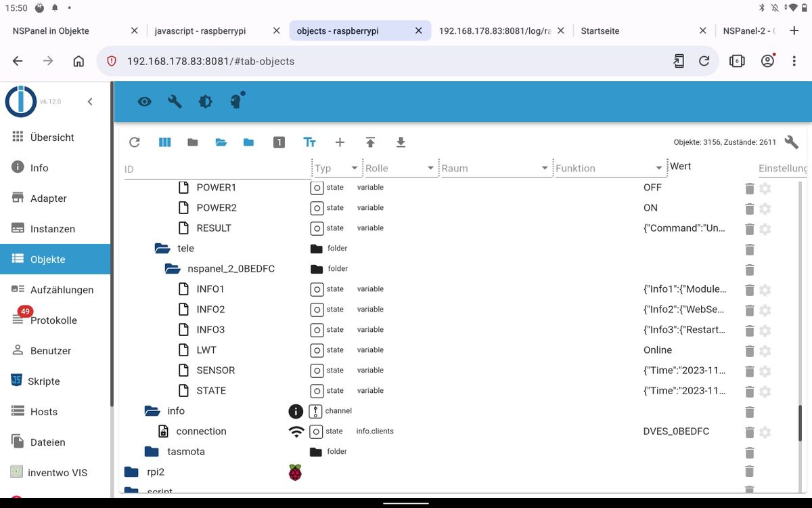This screenshot has height=508, width=812.
Task: Click the address bar URL
Action: click(x=210, y=61)
